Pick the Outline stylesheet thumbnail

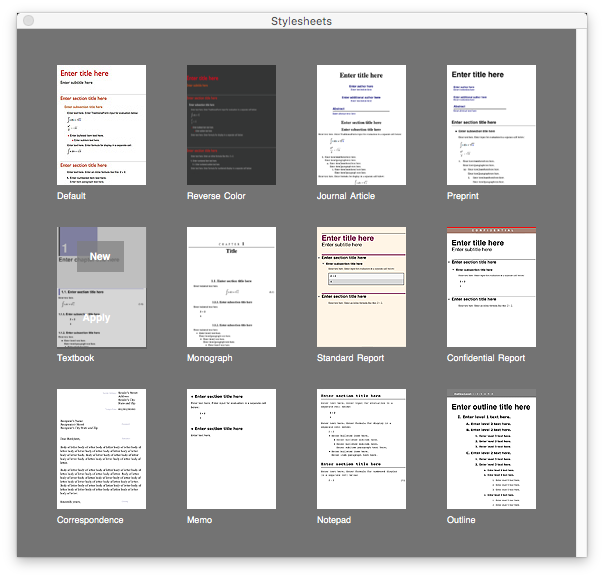(491, 449)
